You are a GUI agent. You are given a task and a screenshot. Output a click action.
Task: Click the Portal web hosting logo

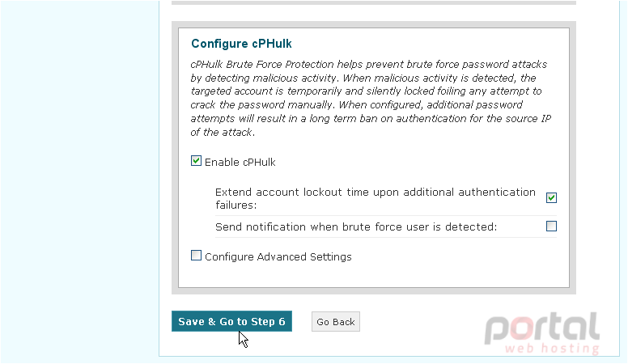(x=542, y=333)
